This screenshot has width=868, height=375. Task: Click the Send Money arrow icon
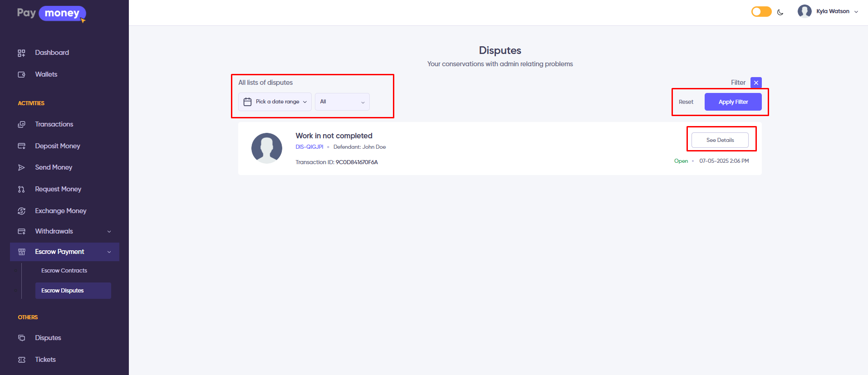click(21, 168)
